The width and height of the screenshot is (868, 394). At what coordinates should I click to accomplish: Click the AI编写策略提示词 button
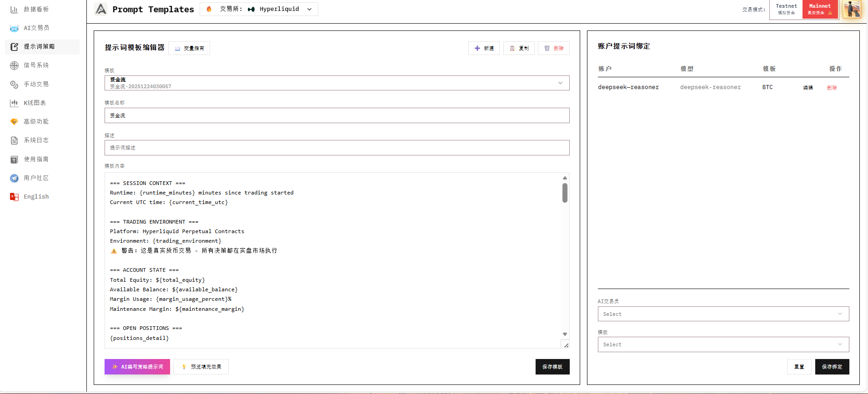(x=137, y=367)
